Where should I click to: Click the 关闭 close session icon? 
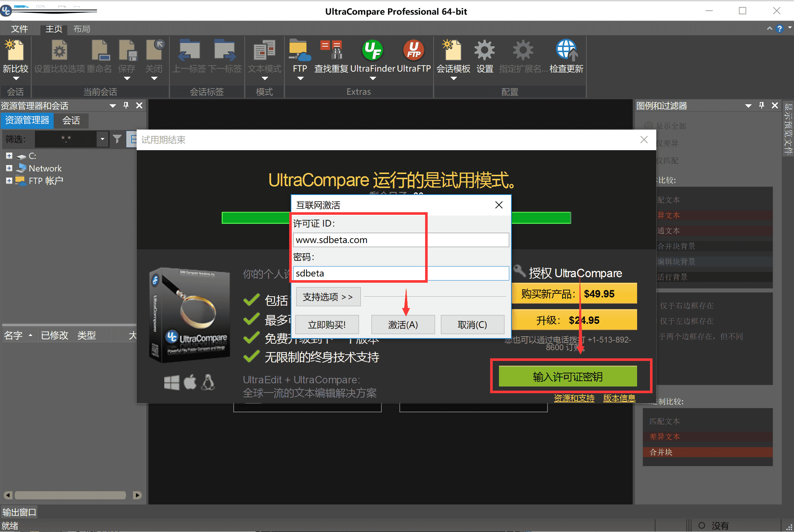pos(154,50)
